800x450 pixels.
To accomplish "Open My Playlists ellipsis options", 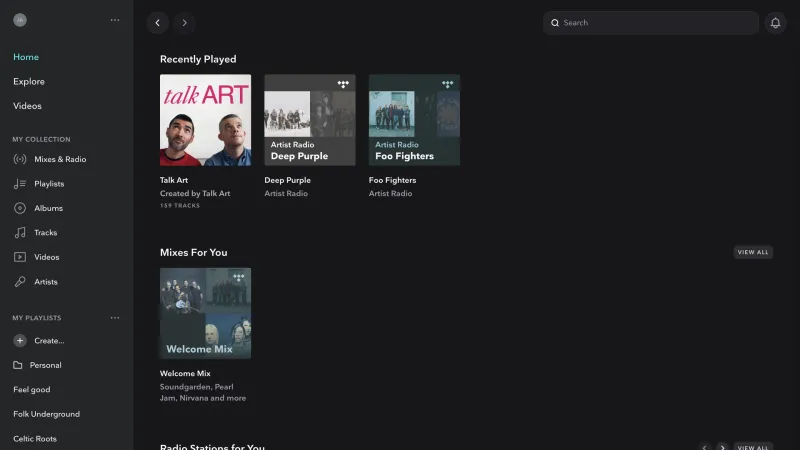I will point(115,318).
